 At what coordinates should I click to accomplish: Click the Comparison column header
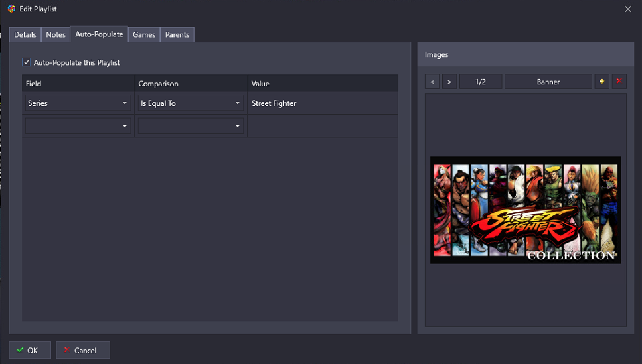191,84
